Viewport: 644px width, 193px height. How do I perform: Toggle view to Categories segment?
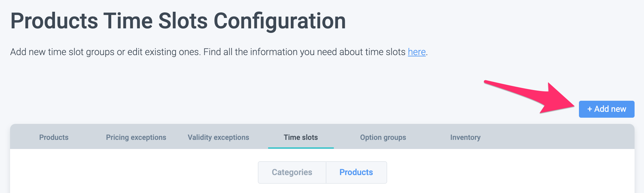(292, 172)
